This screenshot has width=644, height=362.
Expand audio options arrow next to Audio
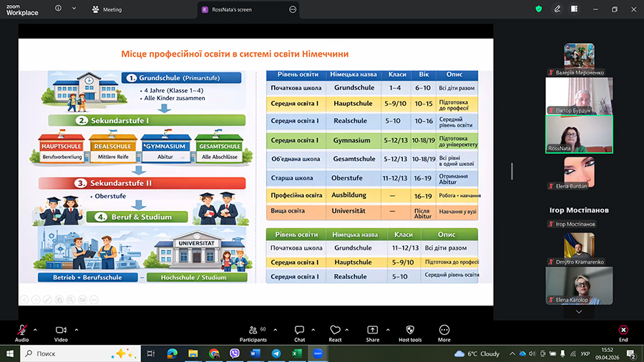coord(37,329)
